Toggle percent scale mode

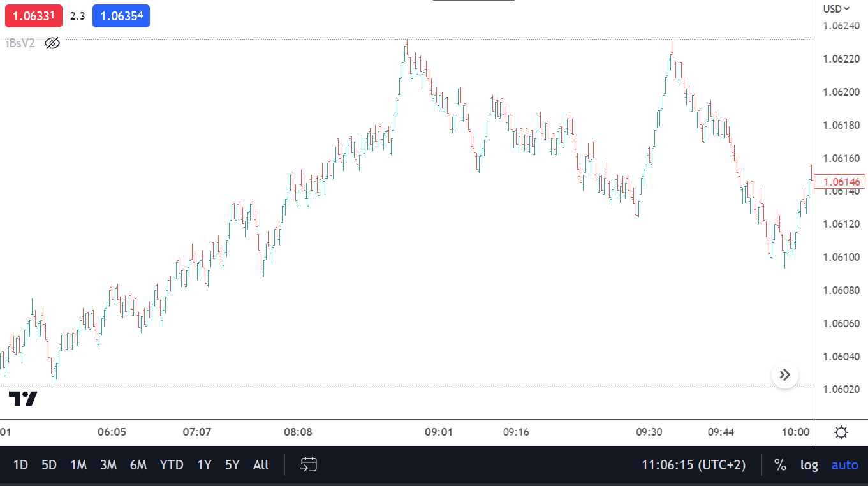click(x=780, y=465)
